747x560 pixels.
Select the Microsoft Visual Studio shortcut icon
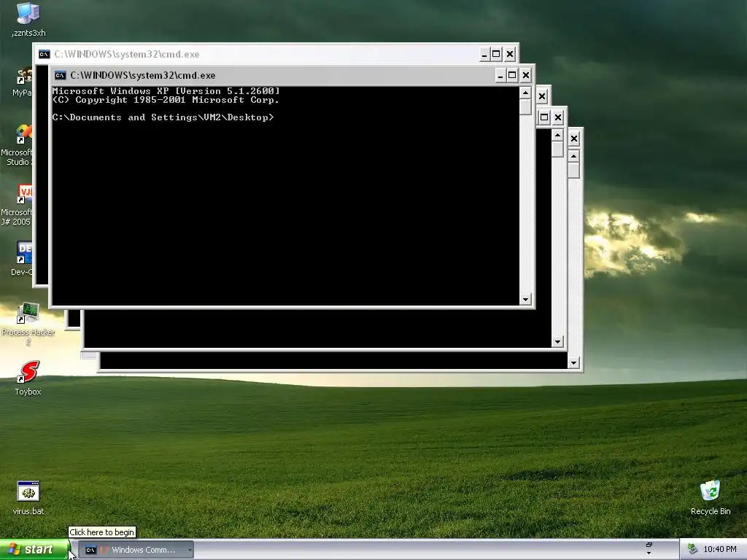[x=17, y=145]
